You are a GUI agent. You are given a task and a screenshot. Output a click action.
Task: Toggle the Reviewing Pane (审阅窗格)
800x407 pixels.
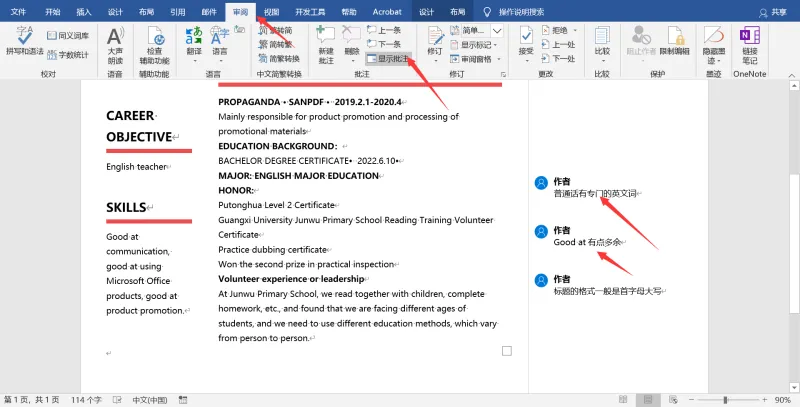pos(472,59)
